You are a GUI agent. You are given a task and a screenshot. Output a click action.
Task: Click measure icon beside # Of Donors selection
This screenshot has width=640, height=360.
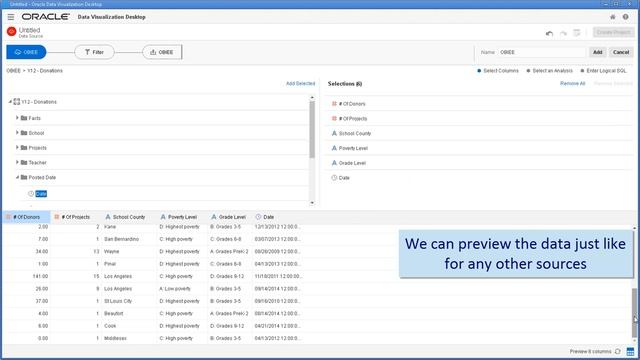click(334, 104)
